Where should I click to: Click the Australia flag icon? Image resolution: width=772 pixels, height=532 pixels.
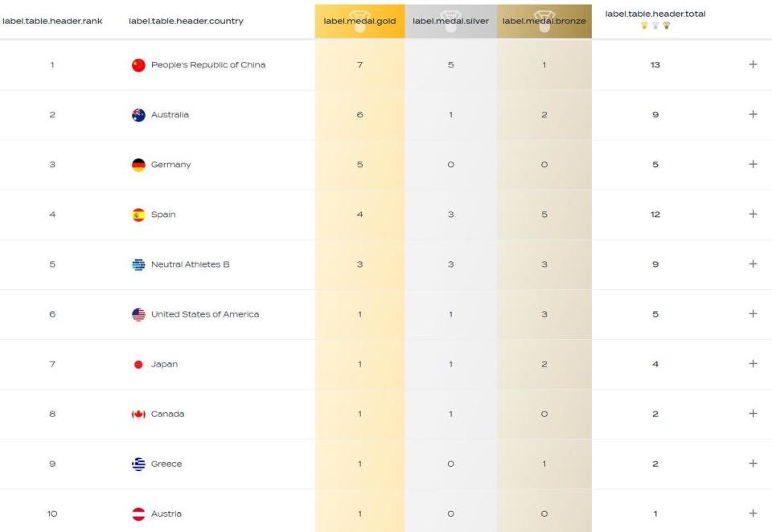[x=138, y=115]
